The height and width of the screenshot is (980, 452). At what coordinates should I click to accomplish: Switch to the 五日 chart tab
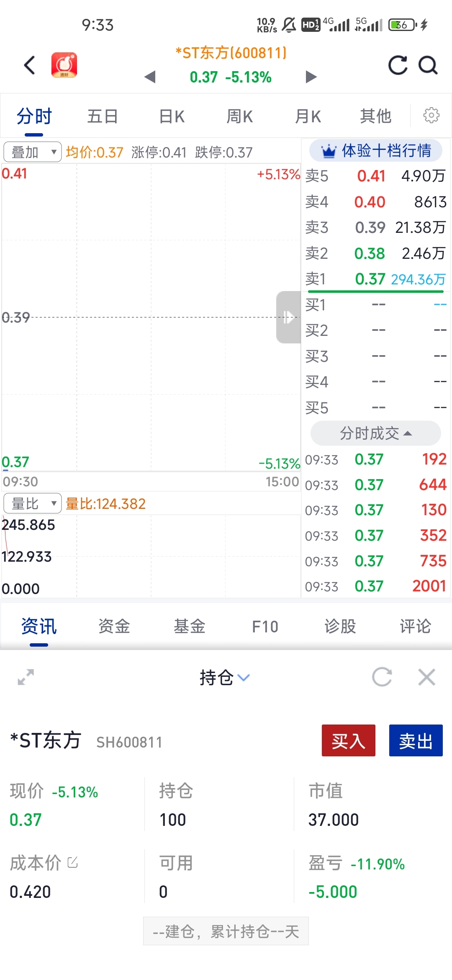click(103, 116)
